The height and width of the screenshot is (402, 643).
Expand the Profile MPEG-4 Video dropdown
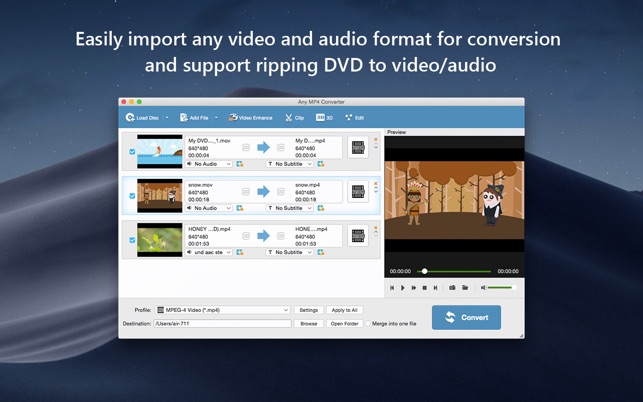click(x=222, y=310)
